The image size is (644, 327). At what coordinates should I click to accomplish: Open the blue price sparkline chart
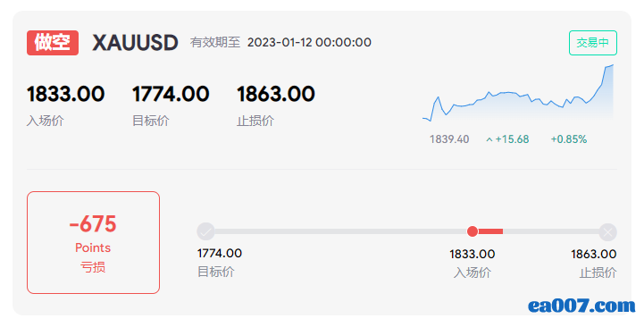pos(518,93)
